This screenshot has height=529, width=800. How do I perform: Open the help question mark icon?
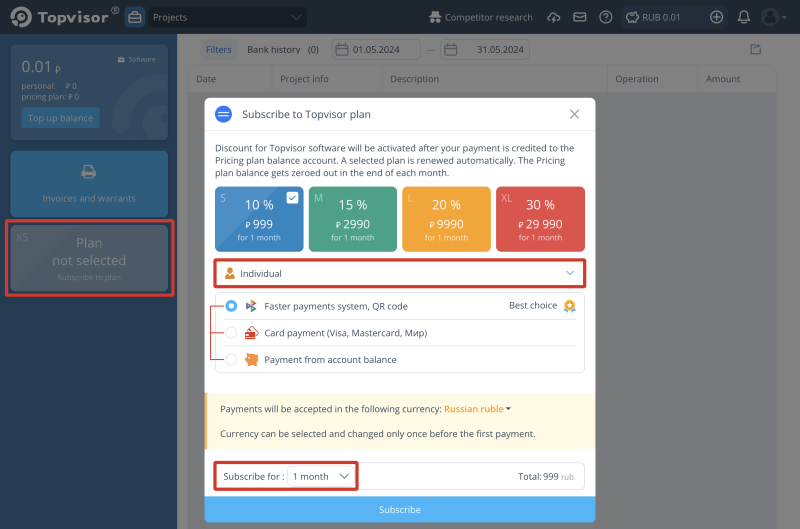tap(606, 17)
